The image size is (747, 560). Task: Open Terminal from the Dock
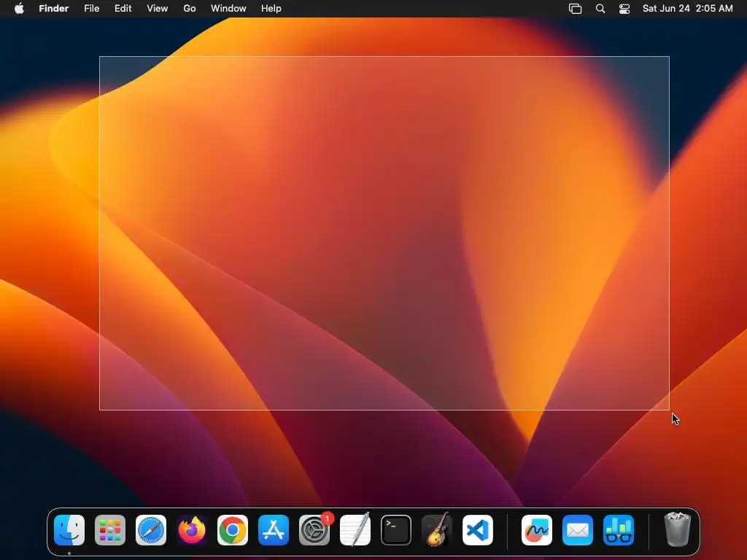point(396,530)
